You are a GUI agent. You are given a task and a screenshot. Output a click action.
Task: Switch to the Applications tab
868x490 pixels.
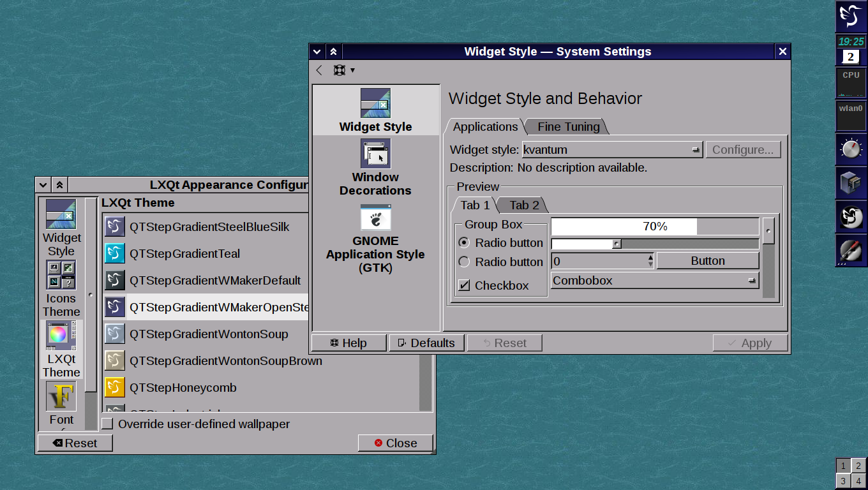[485, 126]
